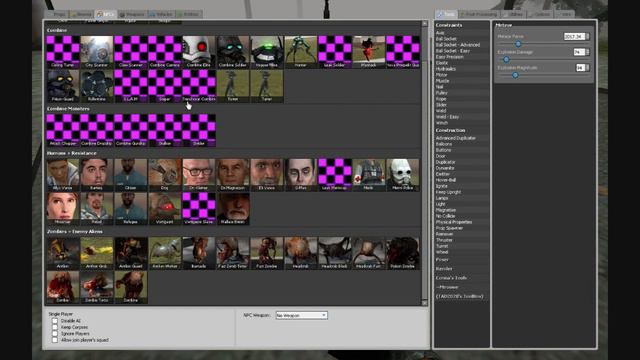Select the Hopper Mine icon

(267, 51)
